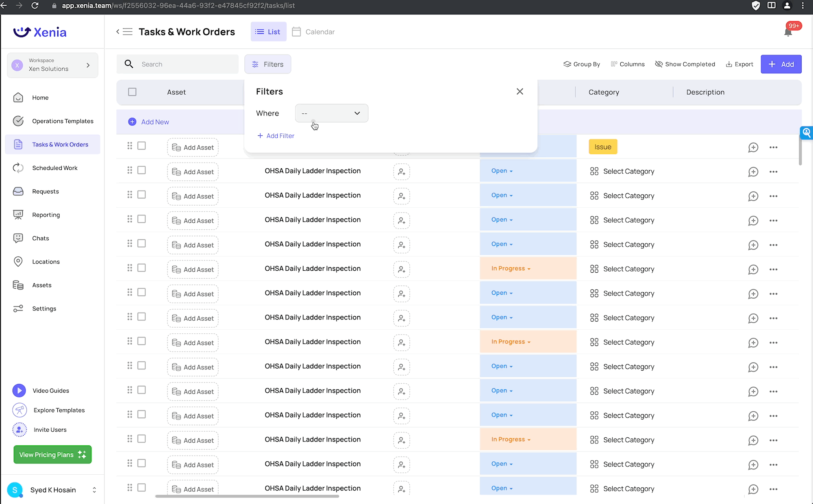Click the browser profile icon
The image size is (813, 504).
click(x=787, y=6)
